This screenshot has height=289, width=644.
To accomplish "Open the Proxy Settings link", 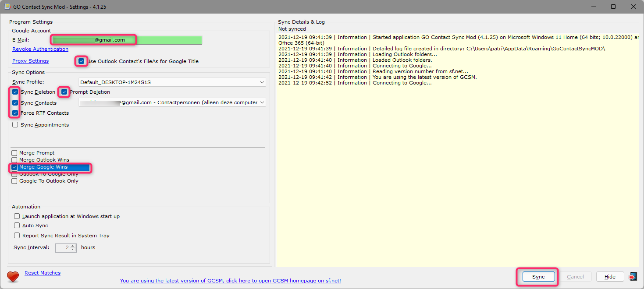I will 31,61.
